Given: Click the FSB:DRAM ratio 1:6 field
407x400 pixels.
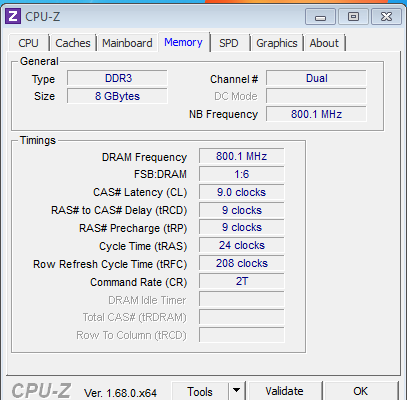Looking at the screenshot, I should pos(242,174).
